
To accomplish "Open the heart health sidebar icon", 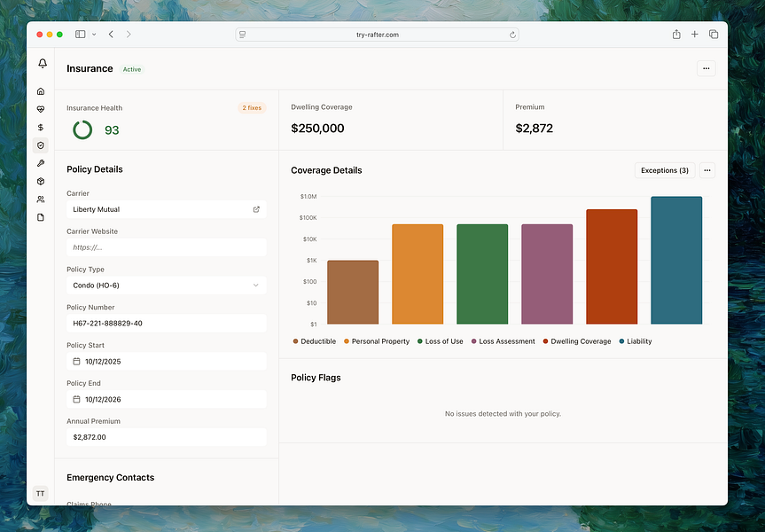I will click(41, 109).
